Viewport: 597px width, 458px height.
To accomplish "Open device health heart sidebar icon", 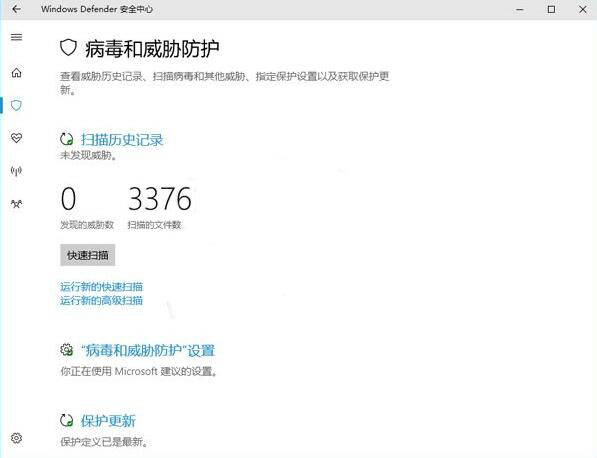I will [x=16, y=138].
